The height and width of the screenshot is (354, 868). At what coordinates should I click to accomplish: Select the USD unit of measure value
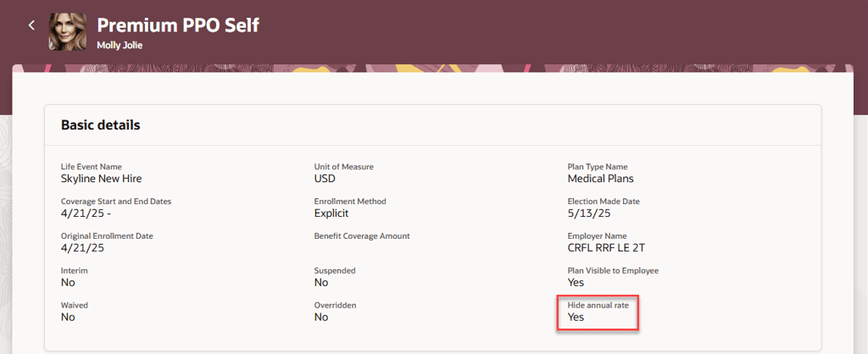(325, 179)
